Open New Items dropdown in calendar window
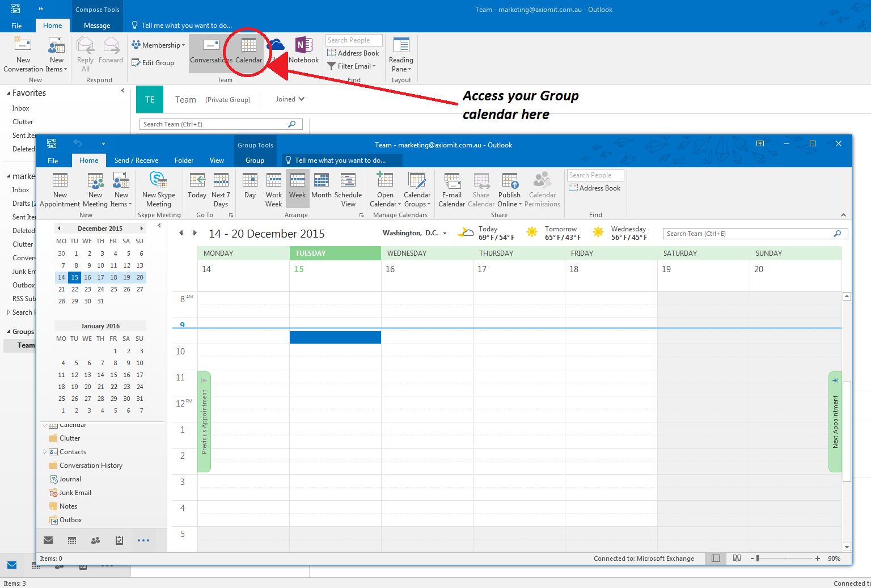The width and height of the screenshot is (871, 588). (121, 190)
